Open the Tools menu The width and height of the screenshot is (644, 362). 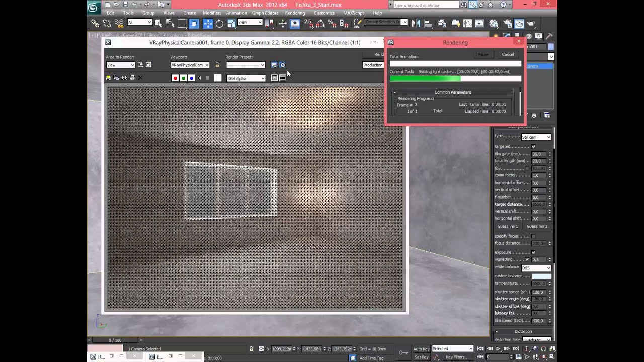[x=128, y=13]
